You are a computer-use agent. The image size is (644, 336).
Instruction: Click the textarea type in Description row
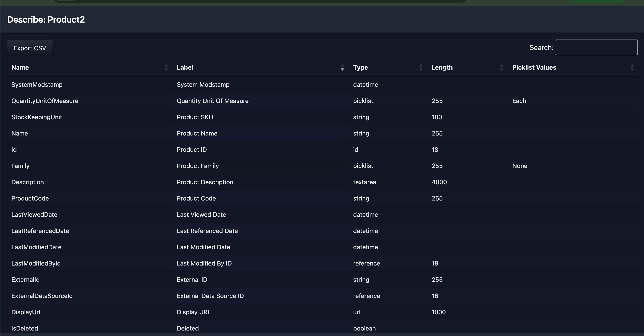click(x=364, y=182)
